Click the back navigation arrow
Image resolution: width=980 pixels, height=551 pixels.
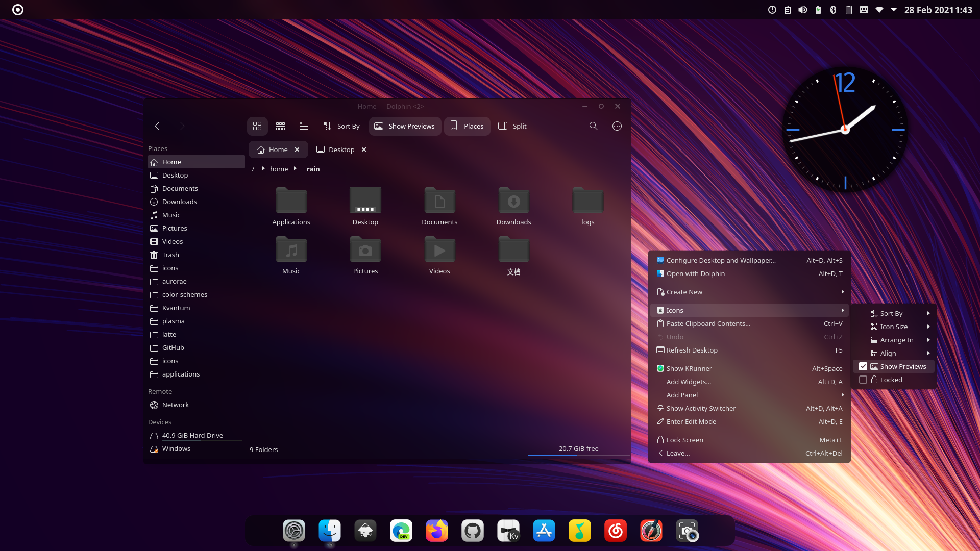pos(157,126)
